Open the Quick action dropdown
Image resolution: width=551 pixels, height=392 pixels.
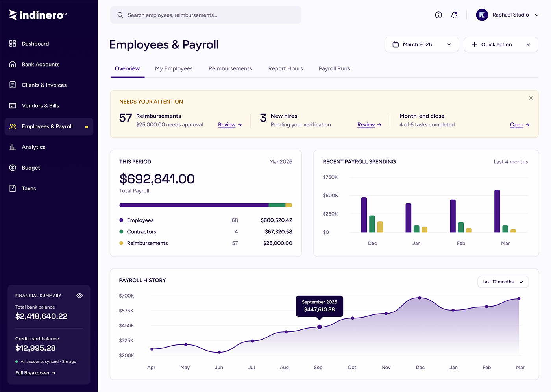(x=501, y=44)
